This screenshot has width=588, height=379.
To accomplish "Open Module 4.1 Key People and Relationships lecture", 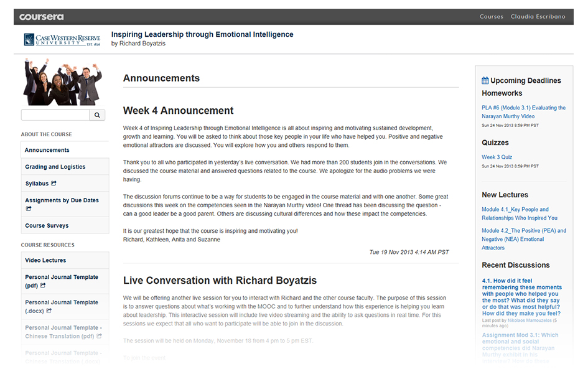I will pyautogui.click(x=520, y=213).
